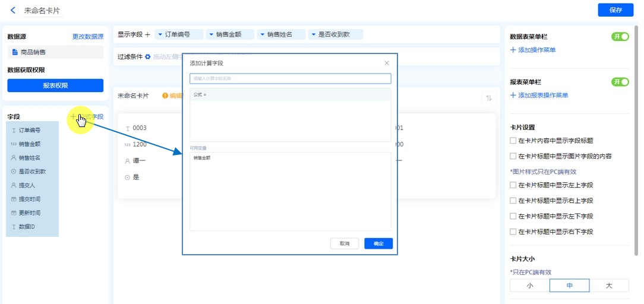The width and height of the screenshot is (644, 304).
Task: Open the 销售姓名 display field dropdown
Action: (281, 34)
